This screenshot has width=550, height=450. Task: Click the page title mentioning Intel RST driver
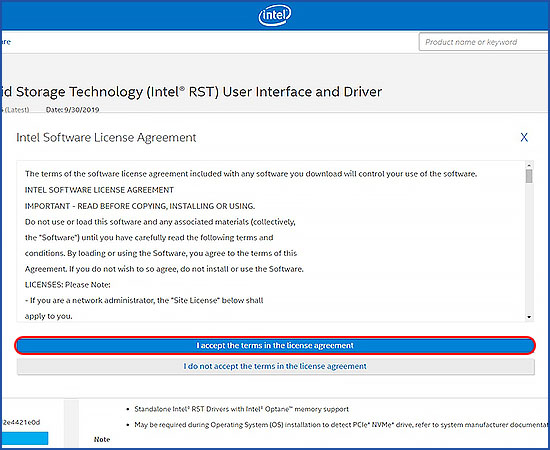[192, 92]
